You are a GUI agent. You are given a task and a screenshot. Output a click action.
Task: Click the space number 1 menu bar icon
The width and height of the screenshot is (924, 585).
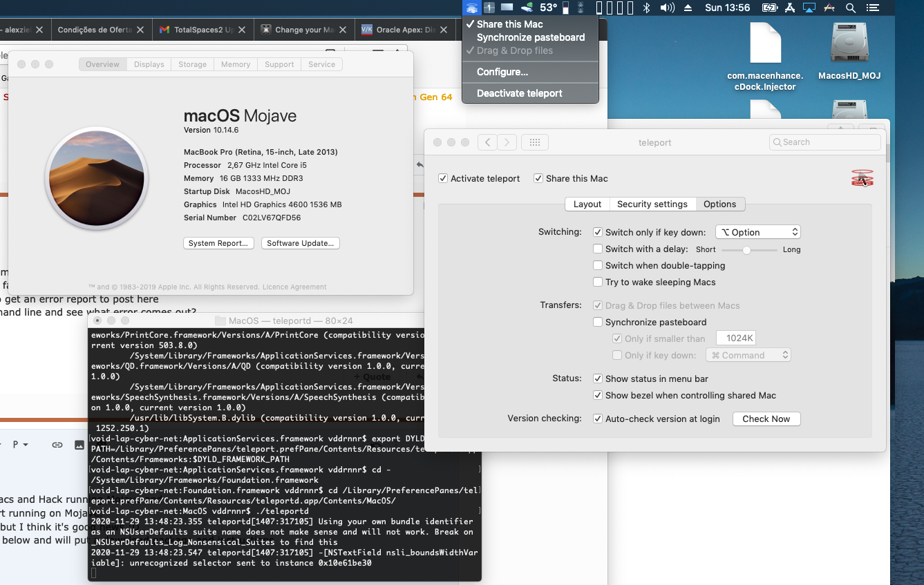[489, 8]
